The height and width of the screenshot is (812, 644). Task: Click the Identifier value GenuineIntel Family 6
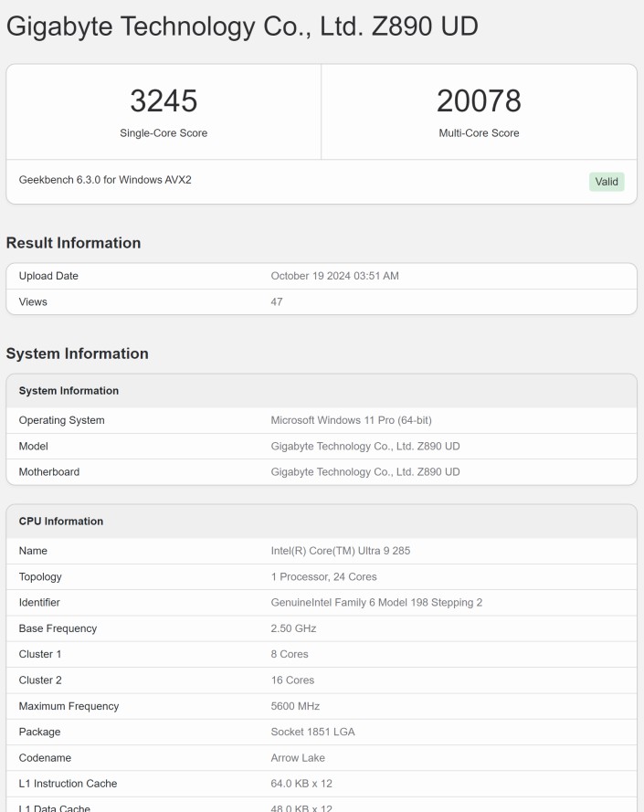pyautogui.click(x=376, y=603)
